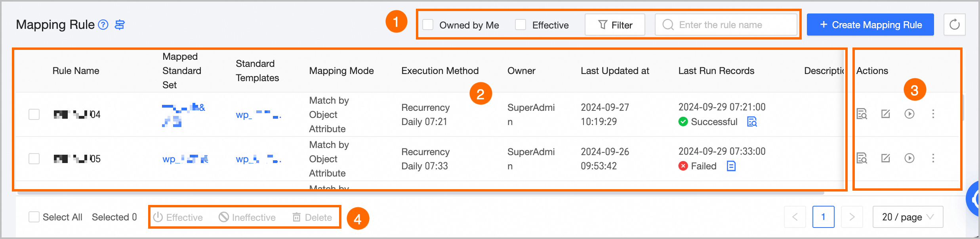Click the help icon beside Mapping Rule
980x239 pixels.
pos(103,25)
